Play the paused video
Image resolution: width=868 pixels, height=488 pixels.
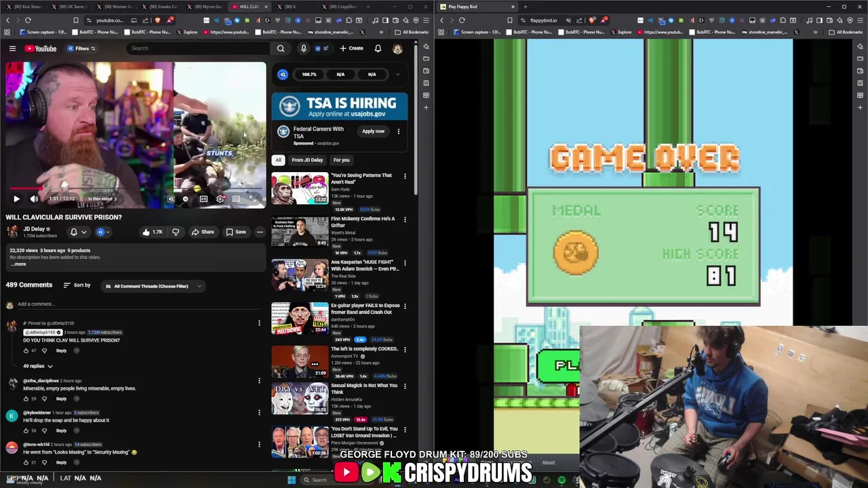point(16,199)
